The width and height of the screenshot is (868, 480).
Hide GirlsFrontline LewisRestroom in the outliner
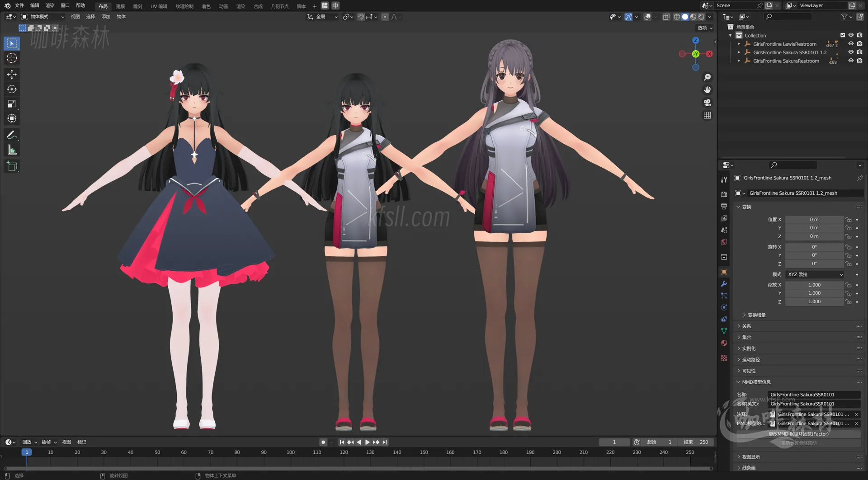click(851, 44)
